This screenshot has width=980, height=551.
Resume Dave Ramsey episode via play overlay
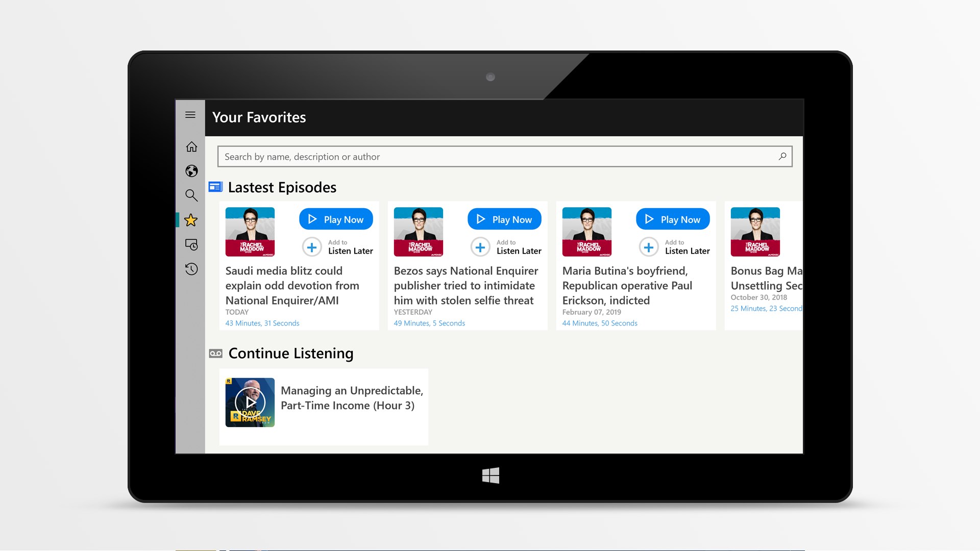(250, 402)
